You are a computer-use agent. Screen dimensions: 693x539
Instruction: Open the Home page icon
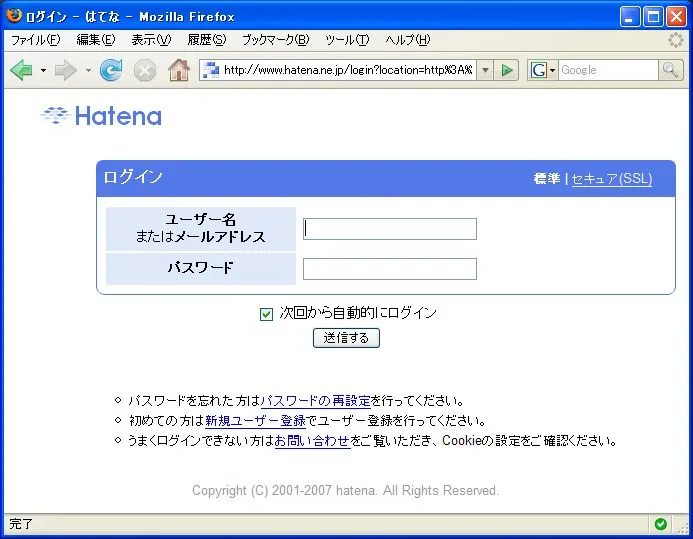[x=179, y=70]
